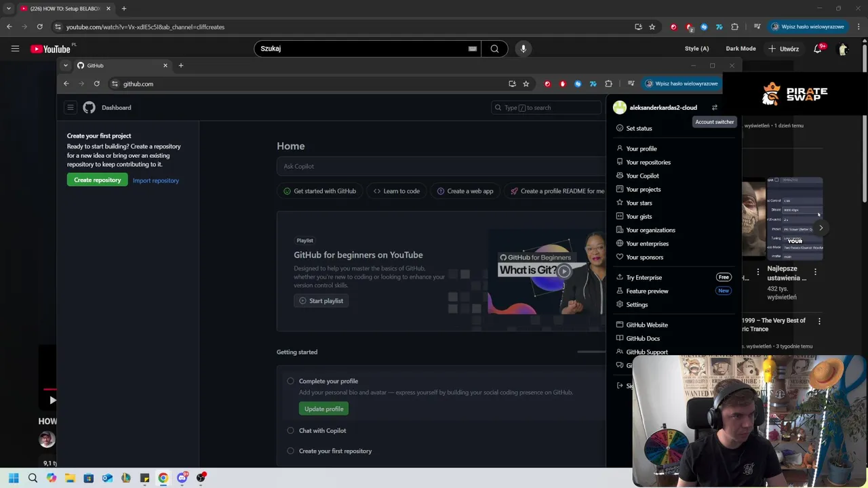This screenshot has width=868, height=488.
Task: Open the account switcher icon
Action: pyautogui.click(x=714, y=107)
